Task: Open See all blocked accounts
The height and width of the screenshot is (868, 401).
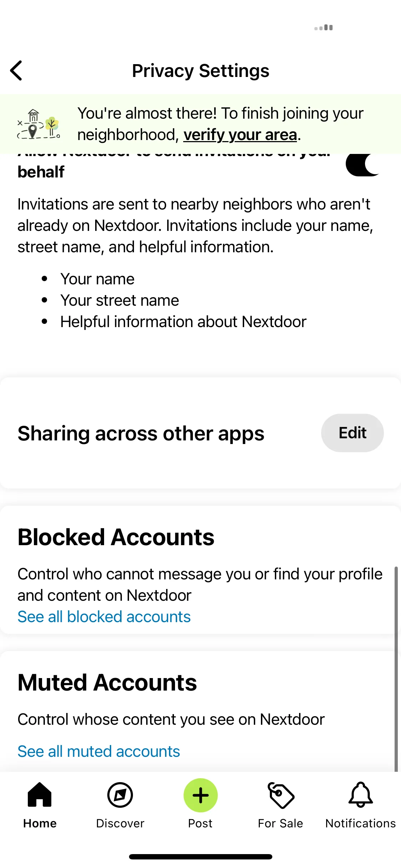Action: pyautogui.click(x=104, y=616)
